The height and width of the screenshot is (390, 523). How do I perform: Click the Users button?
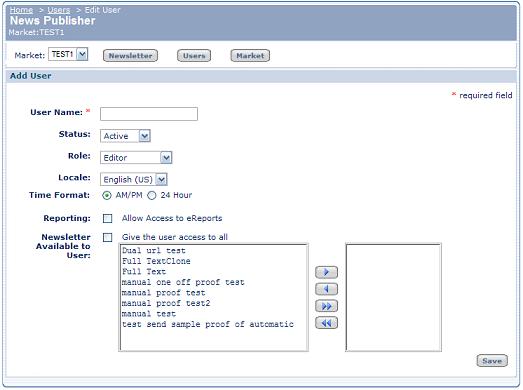tap(194, 56)
